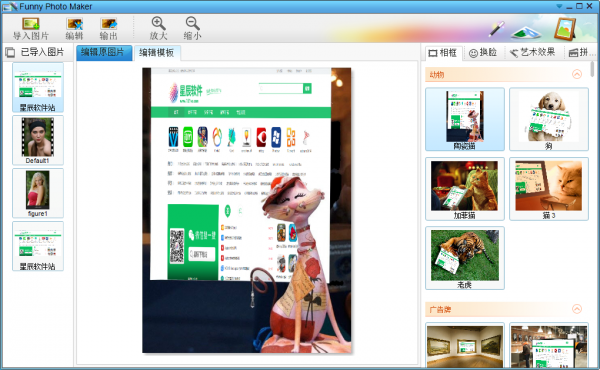The image size is (600, 370).
Task: Choose the 老虎 tiger template
Action: click(465, 258)
